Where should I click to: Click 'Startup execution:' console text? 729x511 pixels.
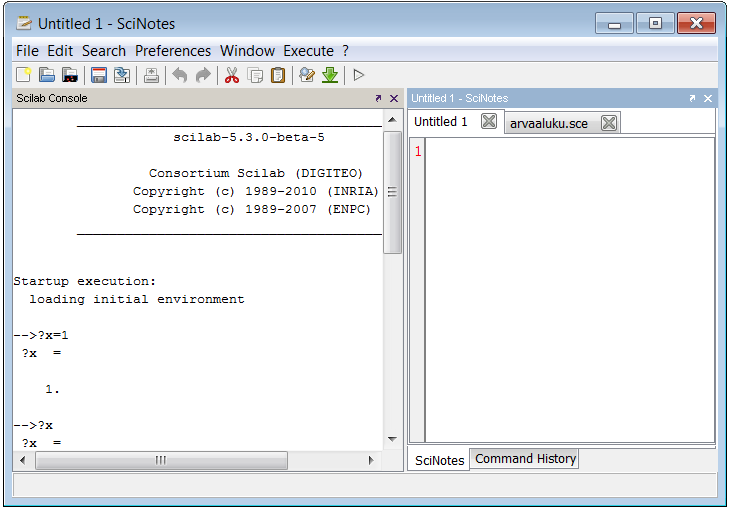pyautogui.click(x=85, y=281)
